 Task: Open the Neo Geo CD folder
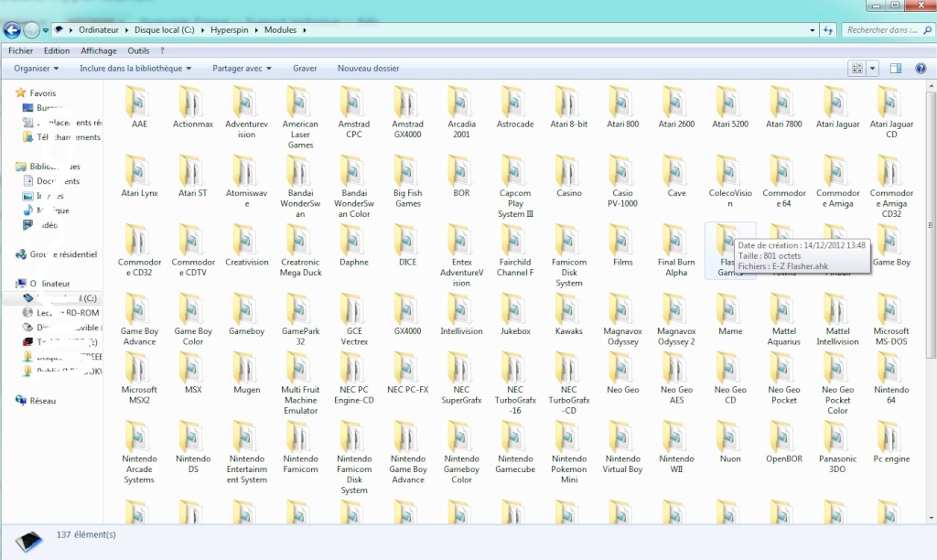click(729, 378)
